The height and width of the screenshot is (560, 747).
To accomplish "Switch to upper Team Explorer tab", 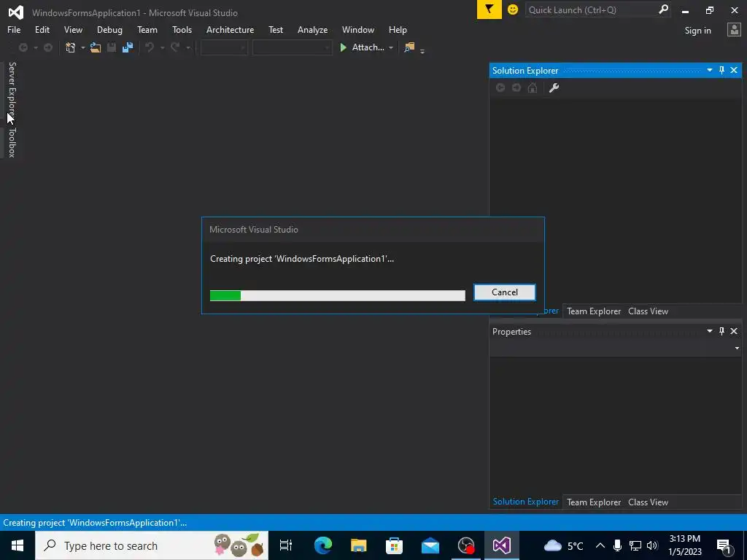I will (594, 311).
